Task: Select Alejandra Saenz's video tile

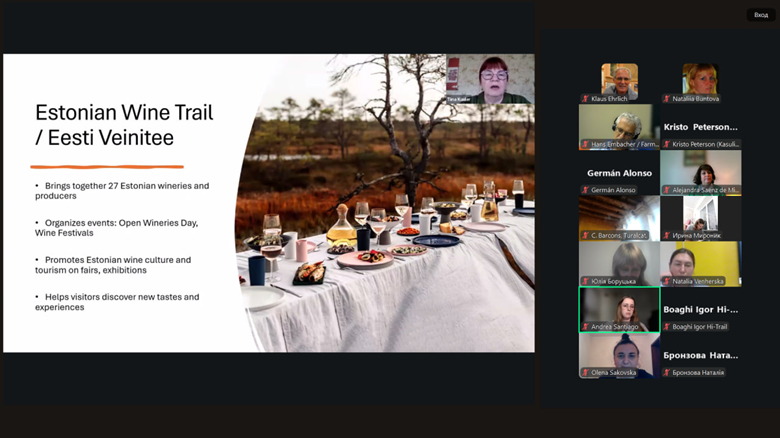Action: tap(700, 173)
